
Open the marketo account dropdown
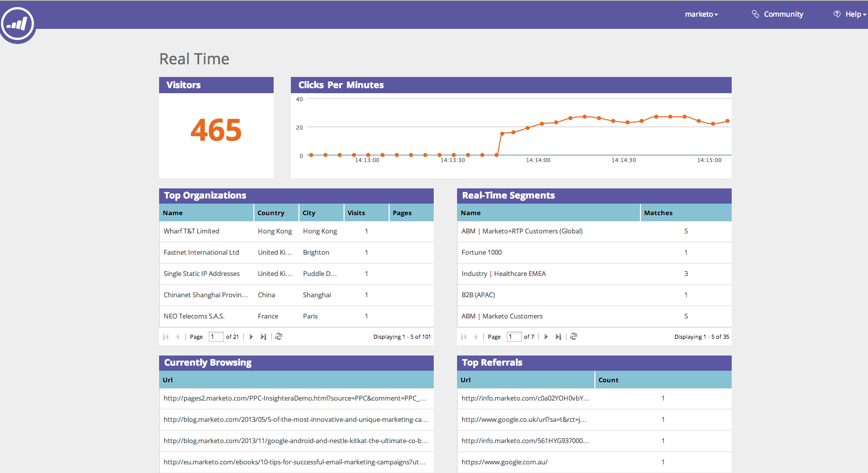tap(702, 14)
